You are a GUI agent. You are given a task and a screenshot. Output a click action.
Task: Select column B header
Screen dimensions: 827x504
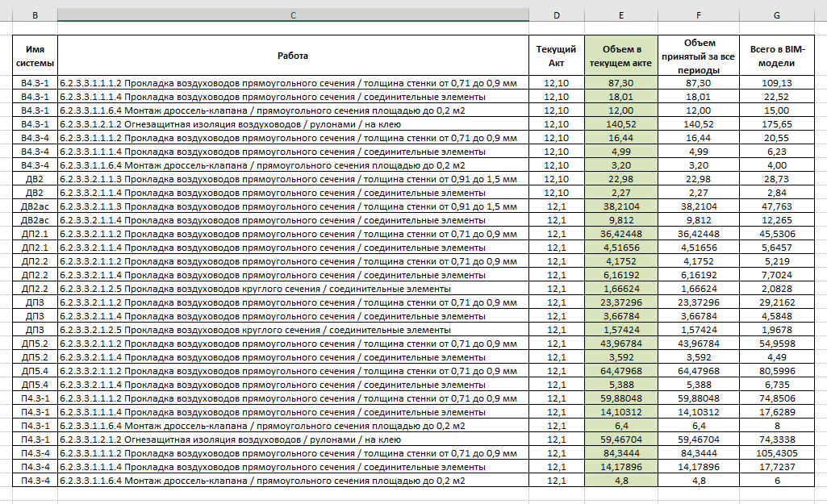(35, 15)
